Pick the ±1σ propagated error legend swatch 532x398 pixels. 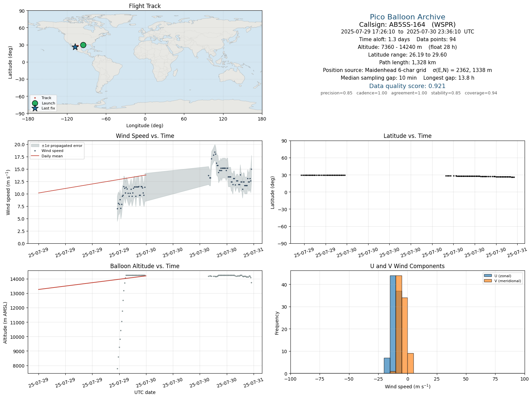click(x=35, y=146)
